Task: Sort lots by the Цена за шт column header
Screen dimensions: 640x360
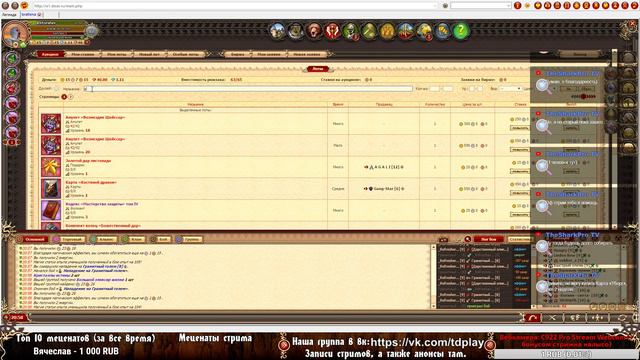Action: point(472,104)
